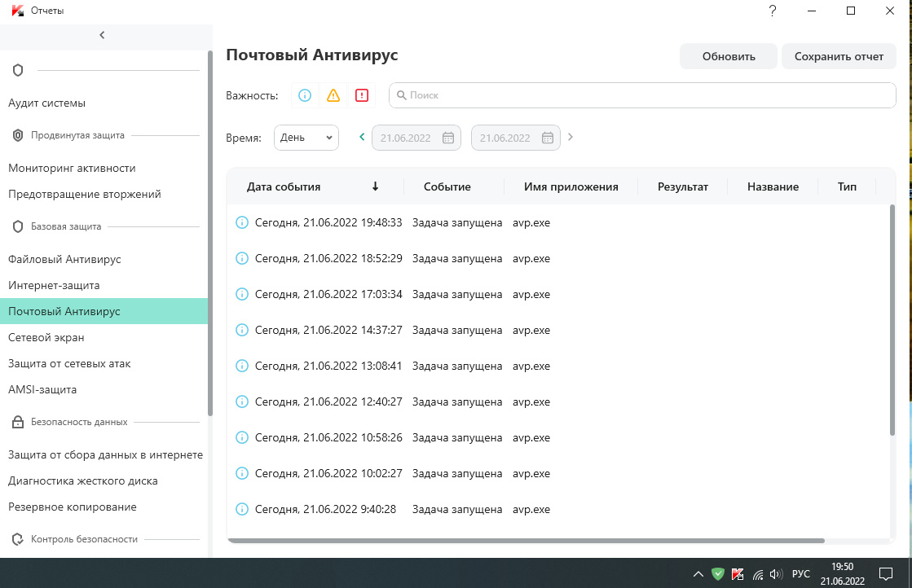
Task: Collapse the sidebar with the back chevron
Action: (103, 35)
